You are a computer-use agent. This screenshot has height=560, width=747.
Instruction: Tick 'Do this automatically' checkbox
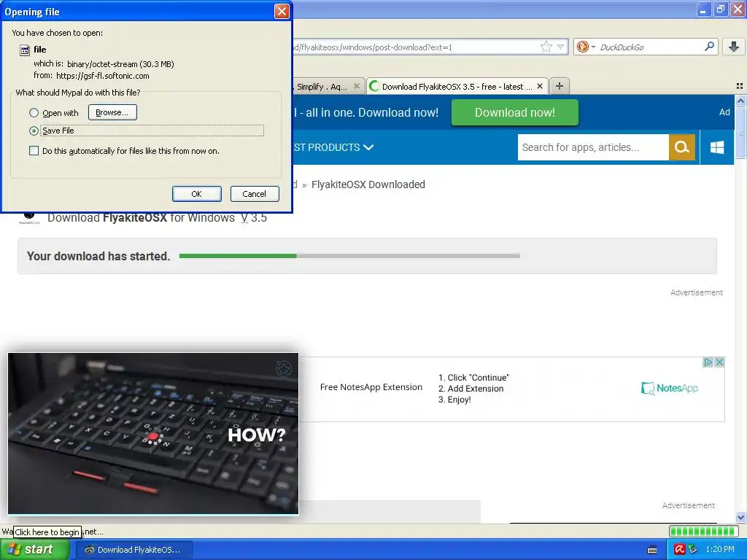click(x=34, y=151)
